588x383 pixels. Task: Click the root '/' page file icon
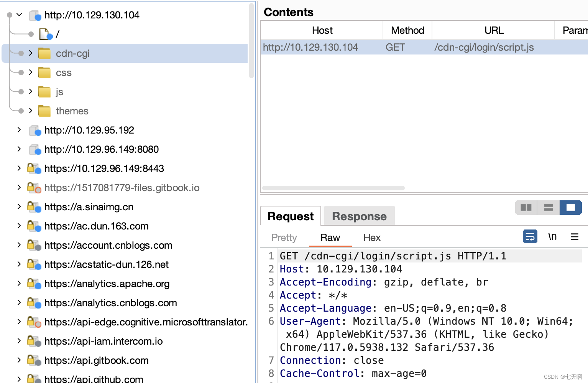click(46, 34)
